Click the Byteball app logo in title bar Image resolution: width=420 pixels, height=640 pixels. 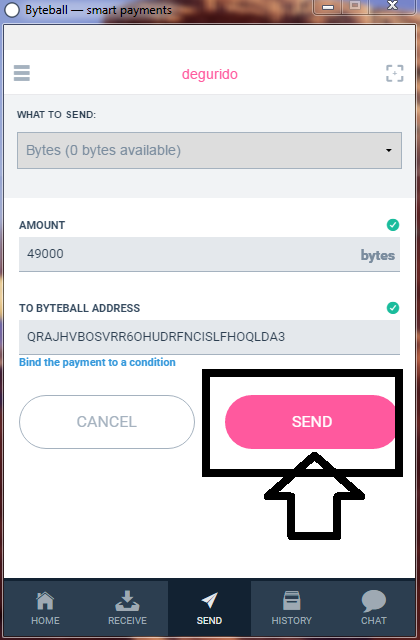tap(12, 10)
